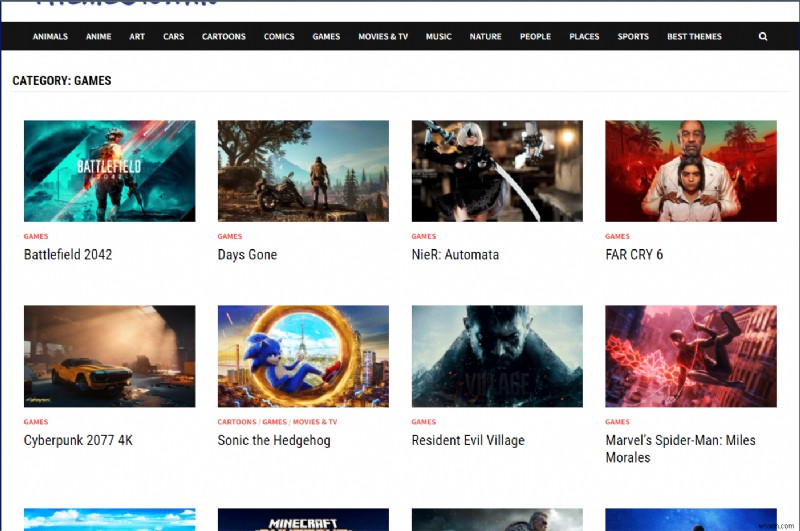
Task: Click the Battlefield 2042 title link
Action: [x=68, y=255]
